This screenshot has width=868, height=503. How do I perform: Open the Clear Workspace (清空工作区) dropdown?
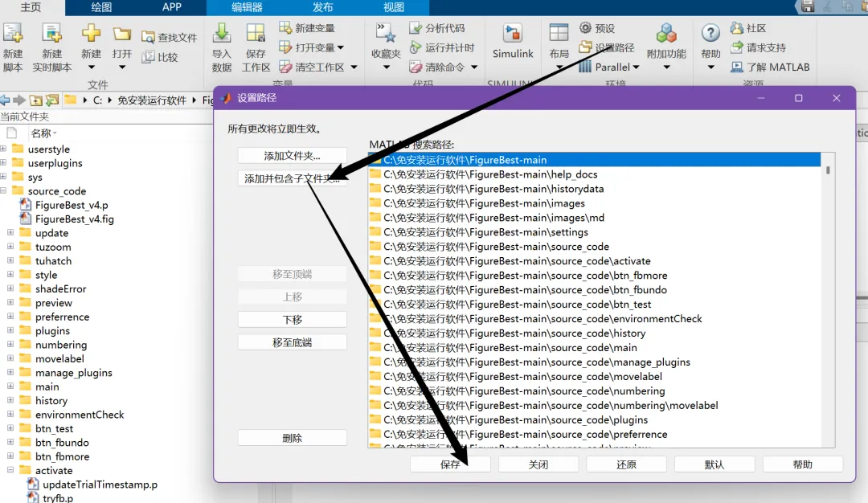click(x=354, y=67)
